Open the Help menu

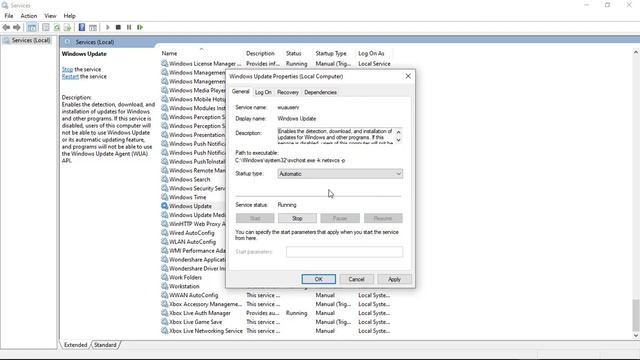click(69, 16)
